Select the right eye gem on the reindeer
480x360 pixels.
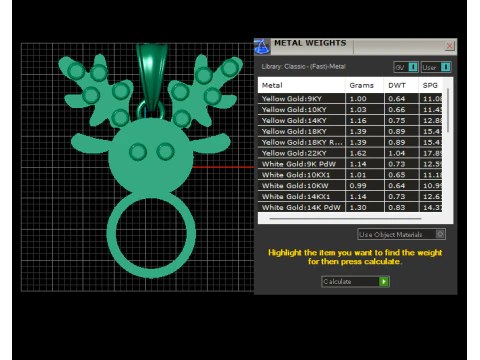[x=165, y=151]
